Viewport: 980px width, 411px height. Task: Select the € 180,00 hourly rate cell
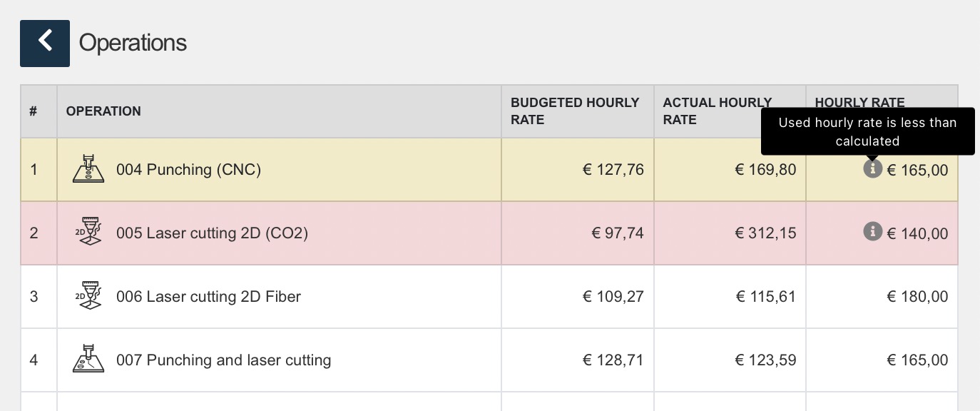tap(917, 297)
